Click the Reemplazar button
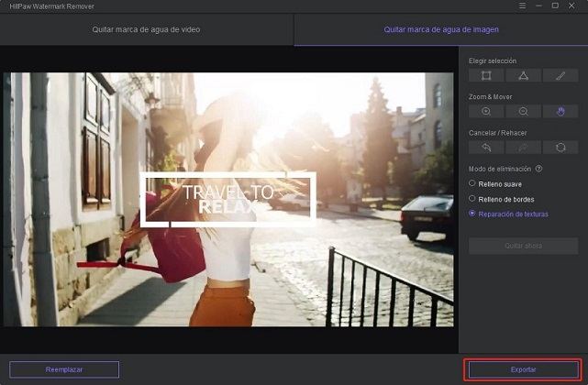Image resolution: width=588 pixels, height=385 pixels. point(64,369)
